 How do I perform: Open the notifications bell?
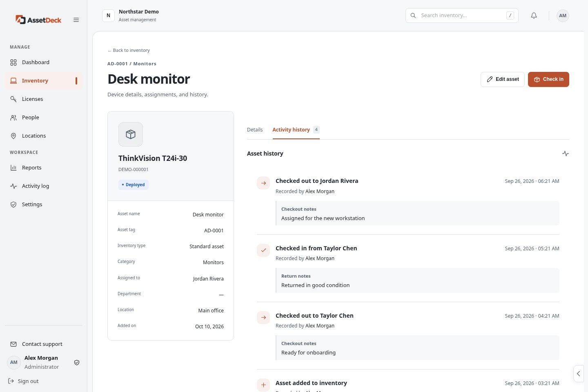click(534, 16)
